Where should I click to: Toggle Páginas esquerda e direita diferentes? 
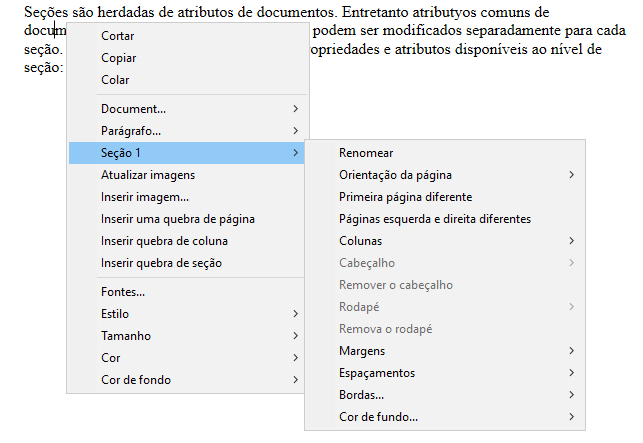(435, 219)
